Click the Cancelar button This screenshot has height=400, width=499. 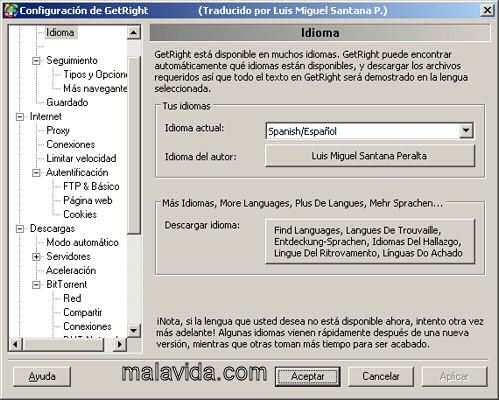381,377
